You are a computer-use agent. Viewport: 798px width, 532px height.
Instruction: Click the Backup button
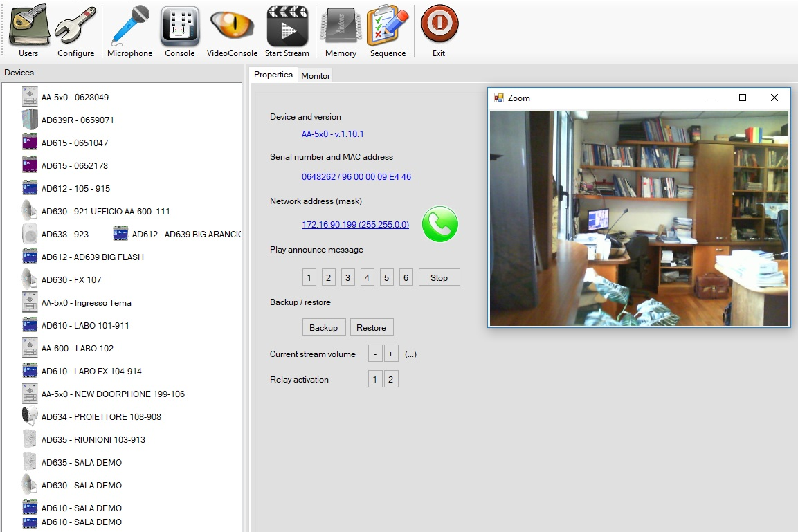coord(324,327)
